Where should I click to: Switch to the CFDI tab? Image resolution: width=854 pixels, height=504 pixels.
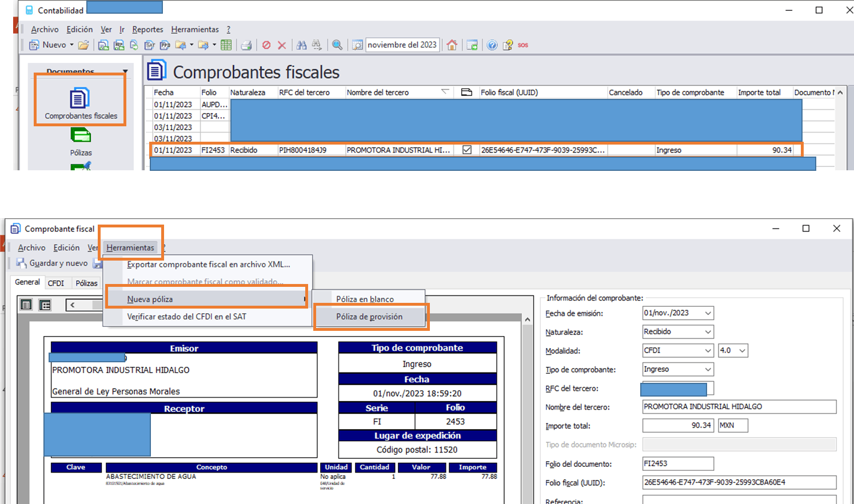click(56, 283)
